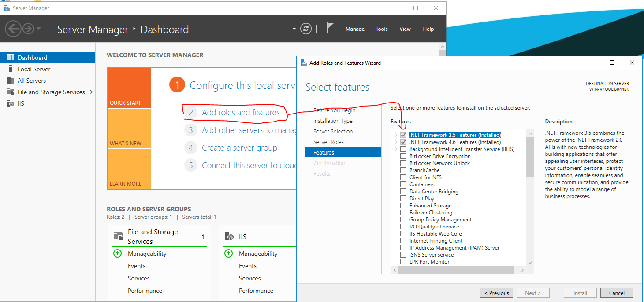
Task: Open the Notifications flag icon
Action: (330, 28)
